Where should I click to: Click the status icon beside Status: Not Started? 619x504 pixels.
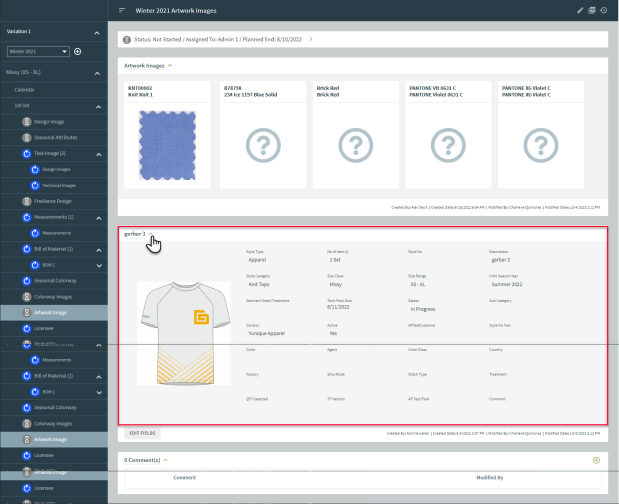click(126, 39)
